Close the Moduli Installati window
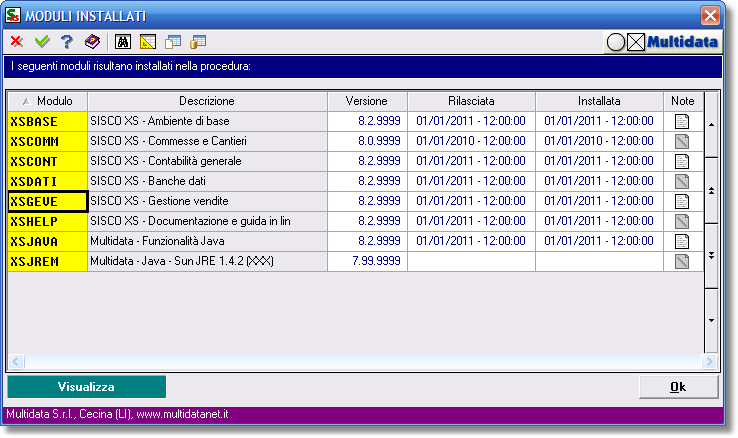Viewport: 738px width, 438px height. [x=710, y=16]
